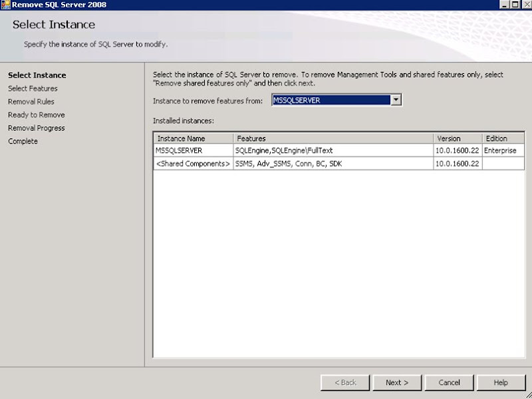532x399 pixels.
Task: Open the Help button
Action: click(x=501, y=382)
